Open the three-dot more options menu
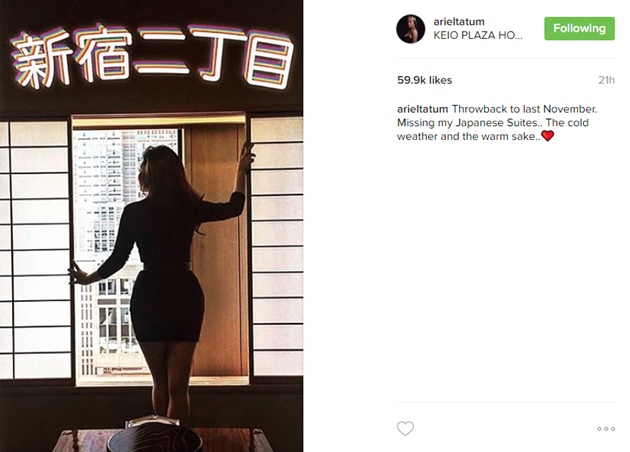Viewport: 630px width, 452px height. [606, 429]
